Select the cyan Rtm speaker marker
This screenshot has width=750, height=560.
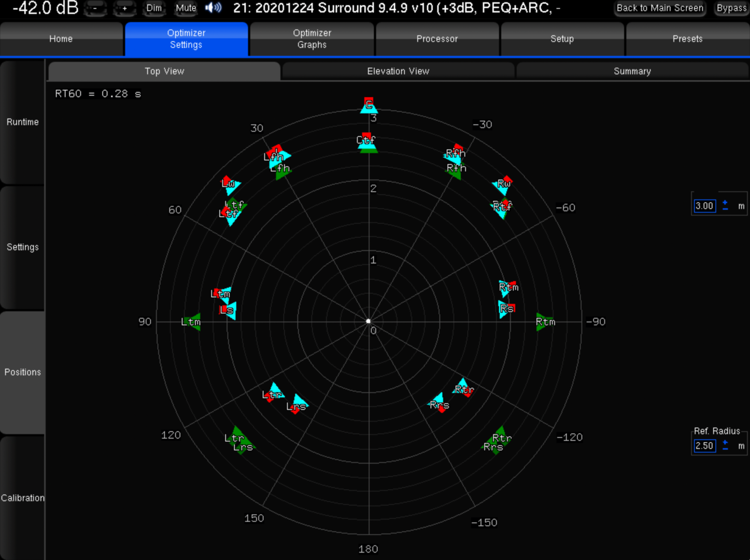[507, 288]
